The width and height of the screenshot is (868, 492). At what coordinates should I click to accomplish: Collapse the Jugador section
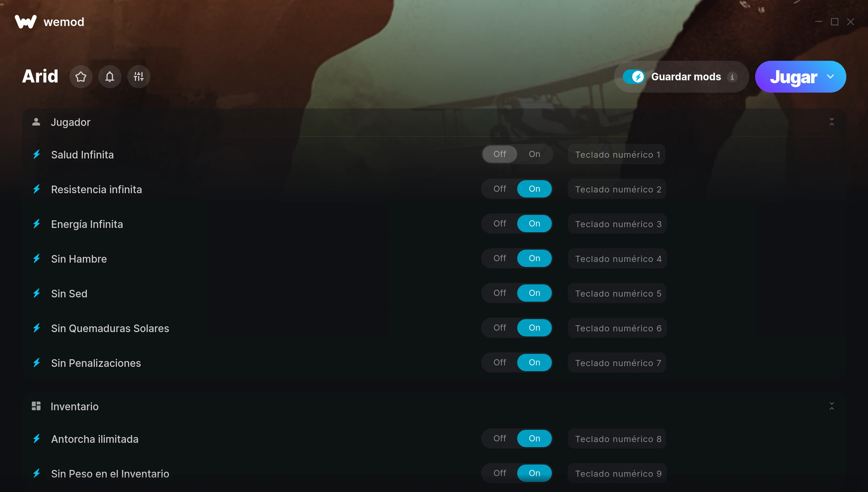click(x=832, y=122)
